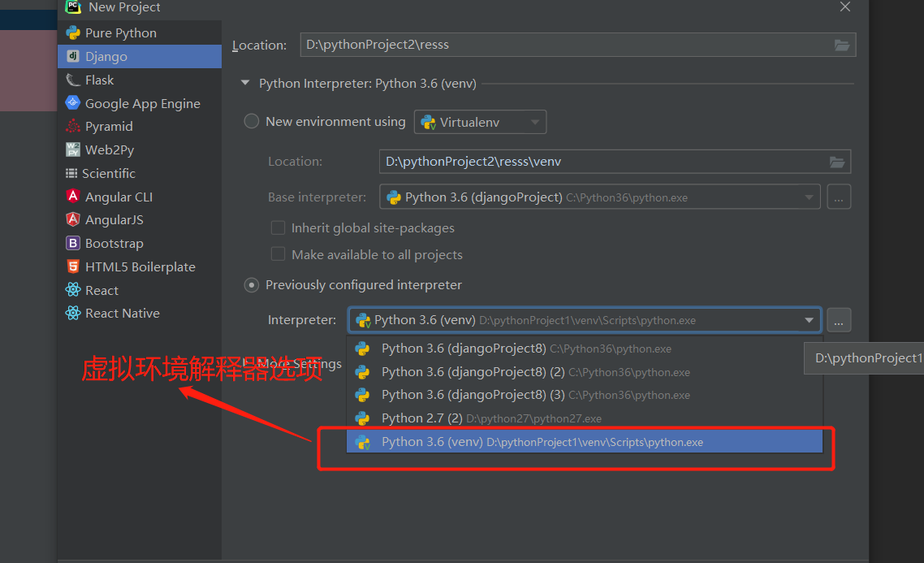Click the Scientific grid icon

point(71,173)
